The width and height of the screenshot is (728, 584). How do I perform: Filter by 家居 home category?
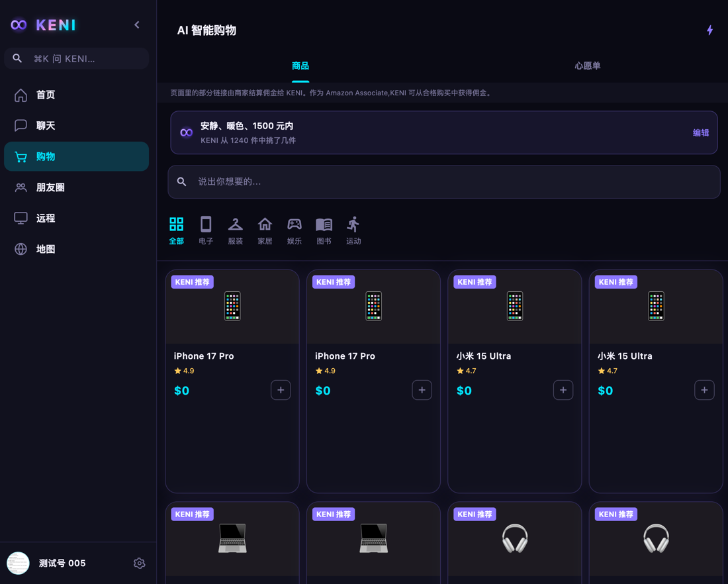(265, 230)
